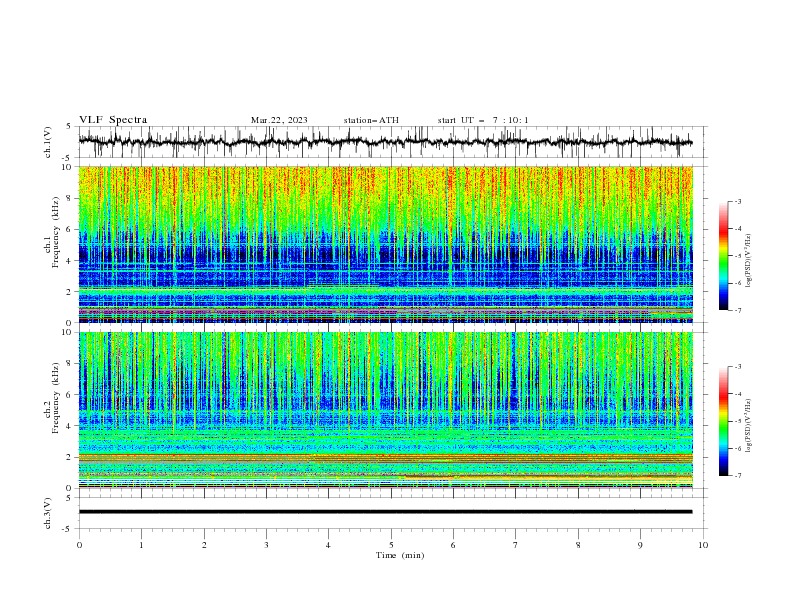Click time axis tick label '4'
Screen dimensions: 792x612
(328, 545)
